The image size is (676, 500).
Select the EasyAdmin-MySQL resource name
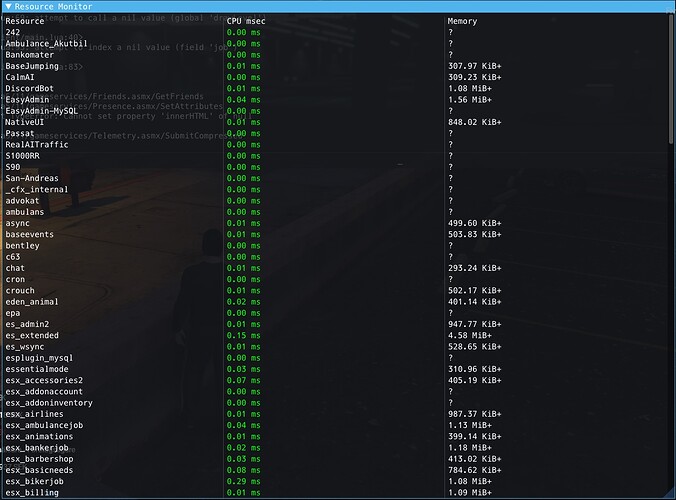tap(41, 111)
